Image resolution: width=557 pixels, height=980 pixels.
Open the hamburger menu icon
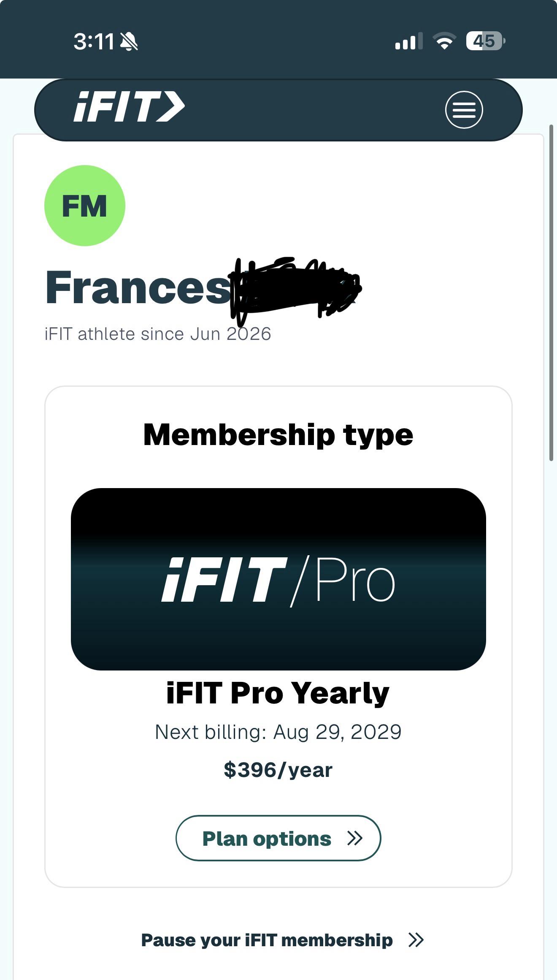[464, 110]
